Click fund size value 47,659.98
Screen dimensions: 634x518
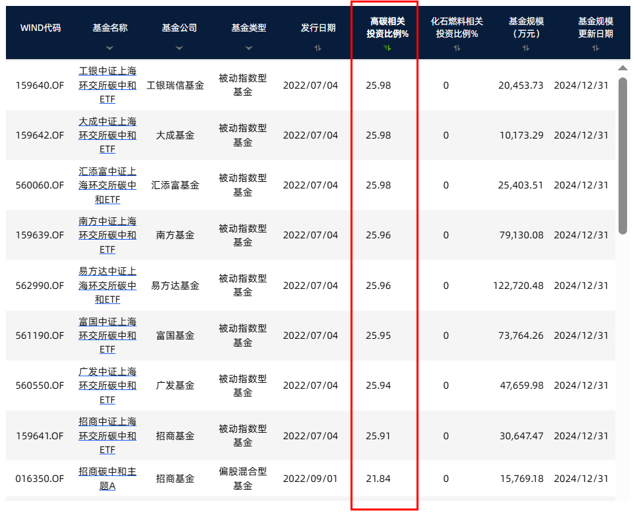(x=522, y=386)
